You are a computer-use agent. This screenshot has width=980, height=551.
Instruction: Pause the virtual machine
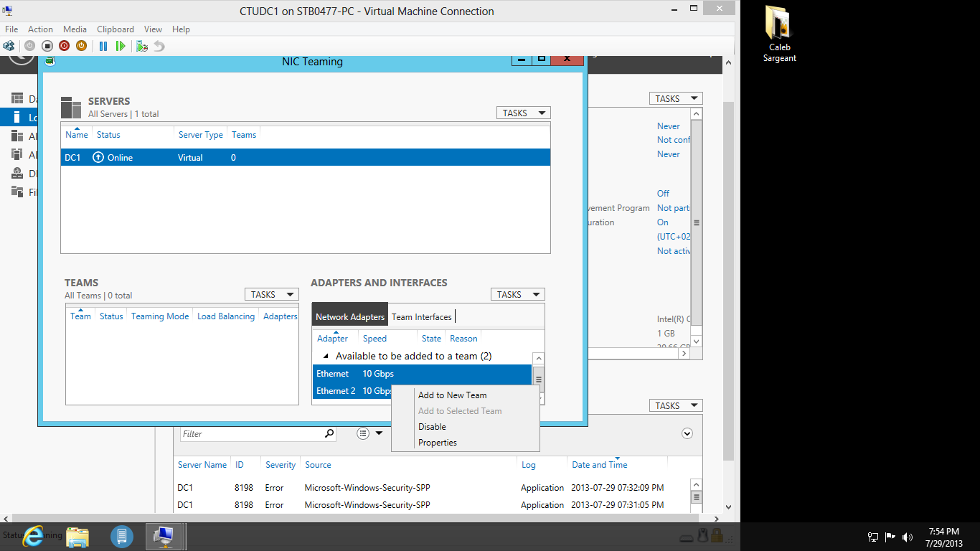click(103, 46)
